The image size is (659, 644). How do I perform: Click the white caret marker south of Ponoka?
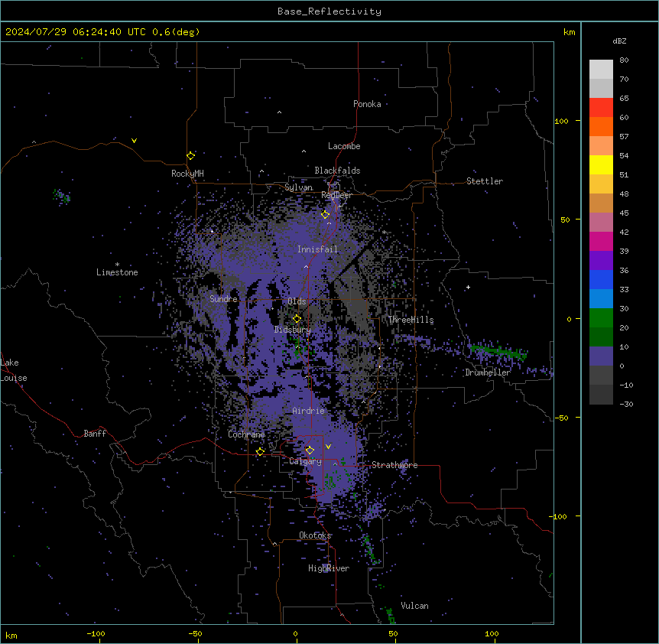pyautogui.click(x=279, y=112)
